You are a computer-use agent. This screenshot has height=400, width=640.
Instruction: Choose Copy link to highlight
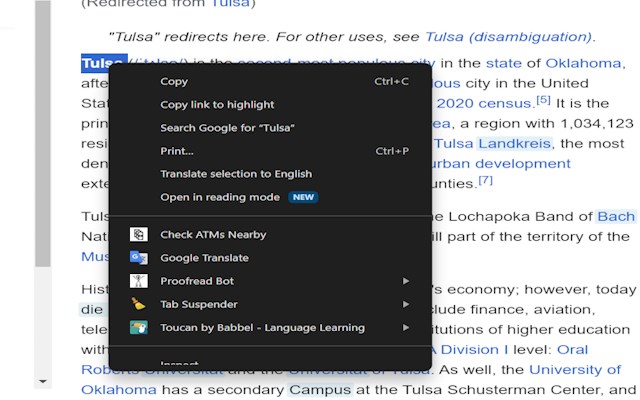217,105
